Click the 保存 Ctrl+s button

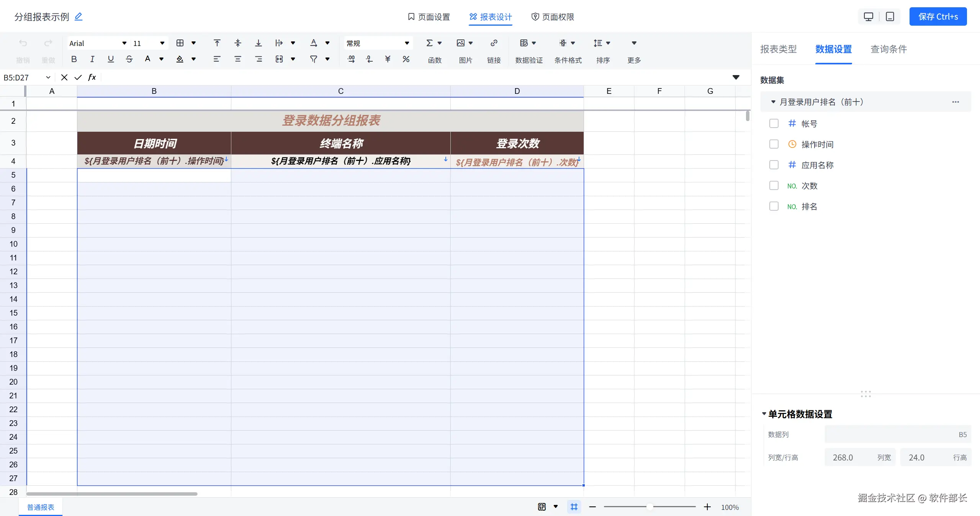937,16
